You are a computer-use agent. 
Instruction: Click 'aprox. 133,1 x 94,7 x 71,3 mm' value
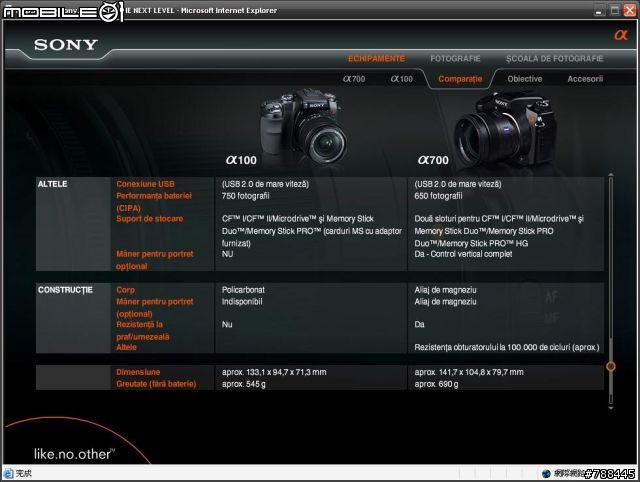274,372
